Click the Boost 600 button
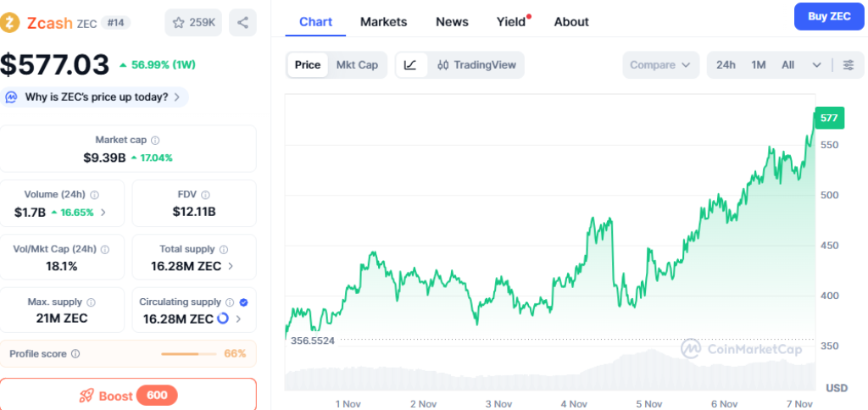The width and height of the screenshot is (868, 410). tap(127, 396)
